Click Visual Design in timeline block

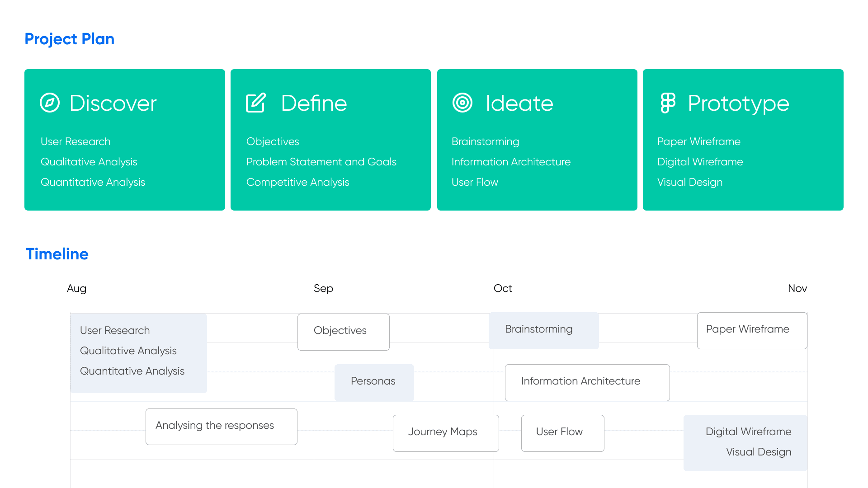click(x=758, y=452)
